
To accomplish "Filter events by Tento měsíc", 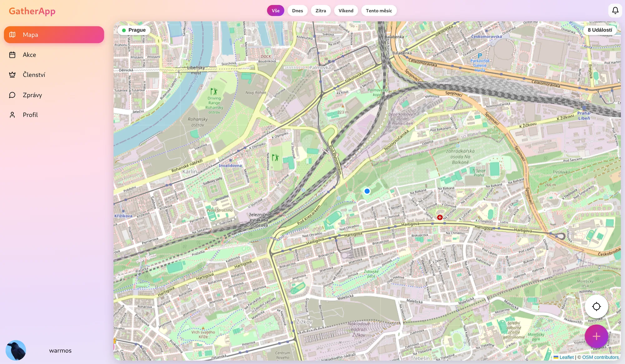I will coord(379,11).
